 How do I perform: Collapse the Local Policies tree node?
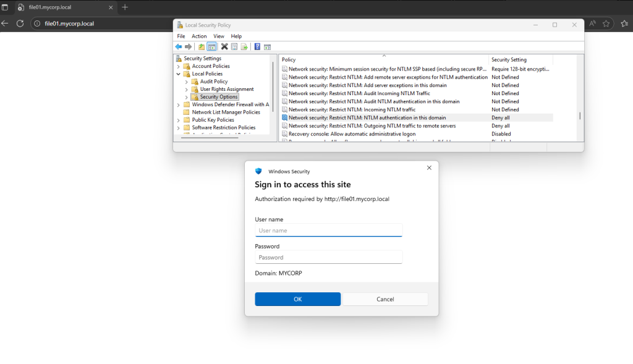[178, 73]
